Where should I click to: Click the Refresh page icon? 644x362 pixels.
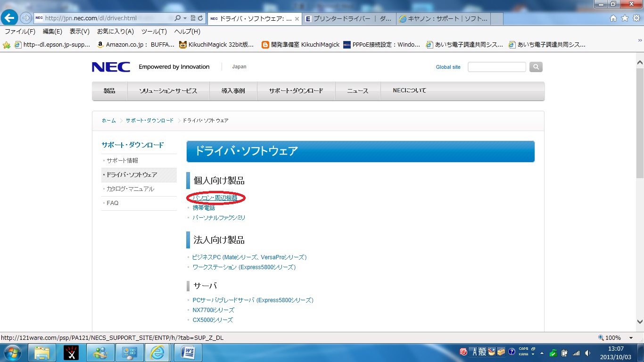200,18
